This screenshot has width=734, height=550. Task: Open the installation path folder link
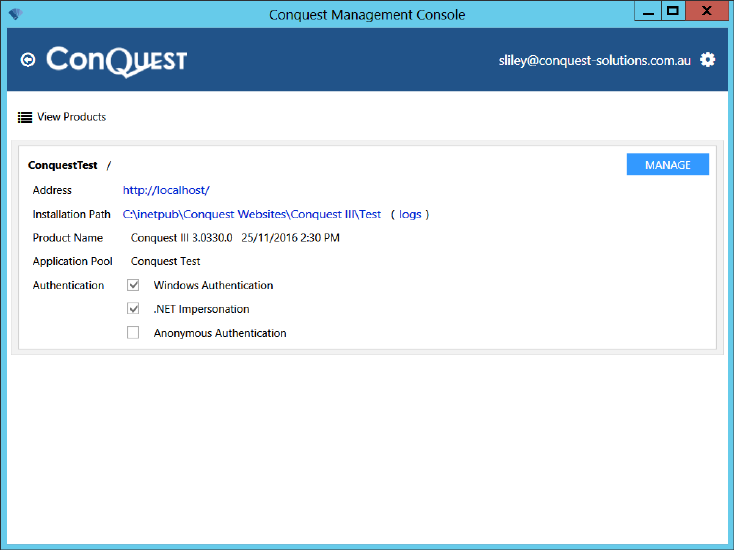click(x=252, y=214)
